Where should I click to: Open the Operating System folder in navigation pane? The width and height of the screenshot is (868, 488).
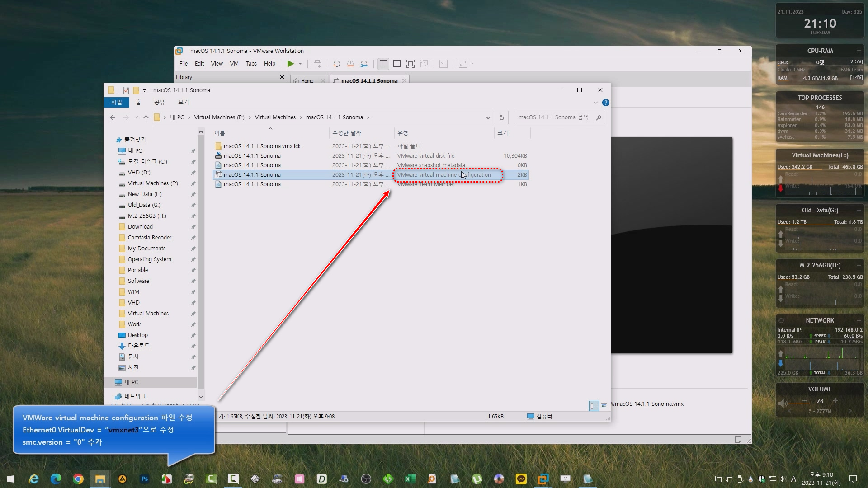tap(149, 259)
